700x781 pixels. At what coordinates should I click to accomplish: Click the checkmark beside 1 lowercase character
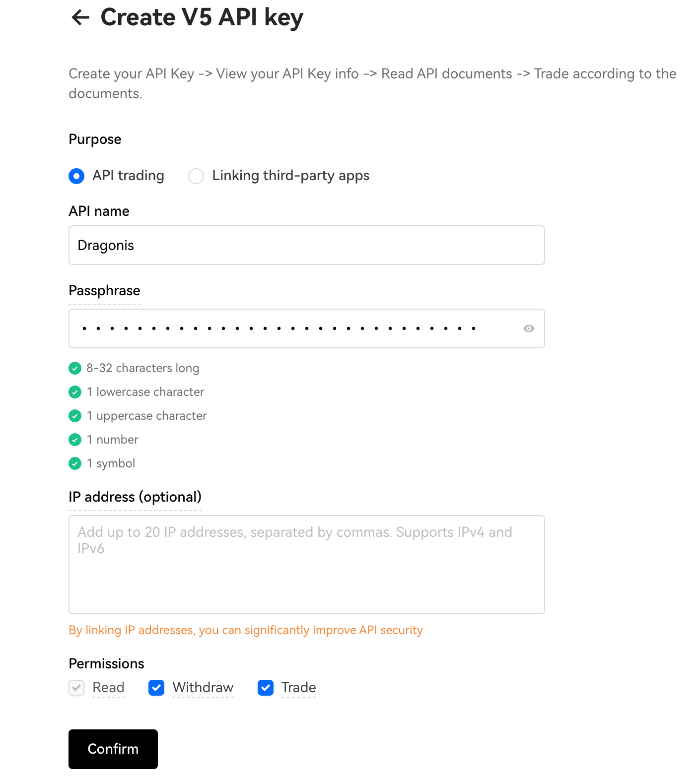coord(75,392)
